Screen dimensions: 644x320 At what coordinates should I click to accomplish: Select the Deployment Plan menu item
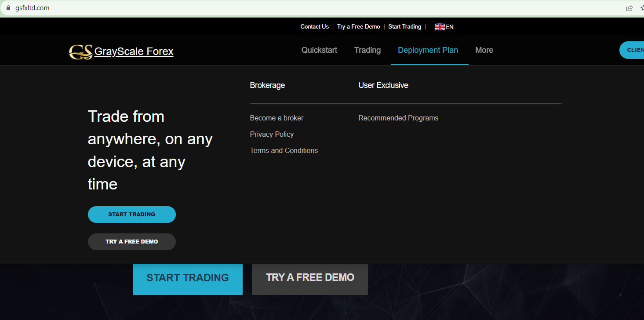428,50
